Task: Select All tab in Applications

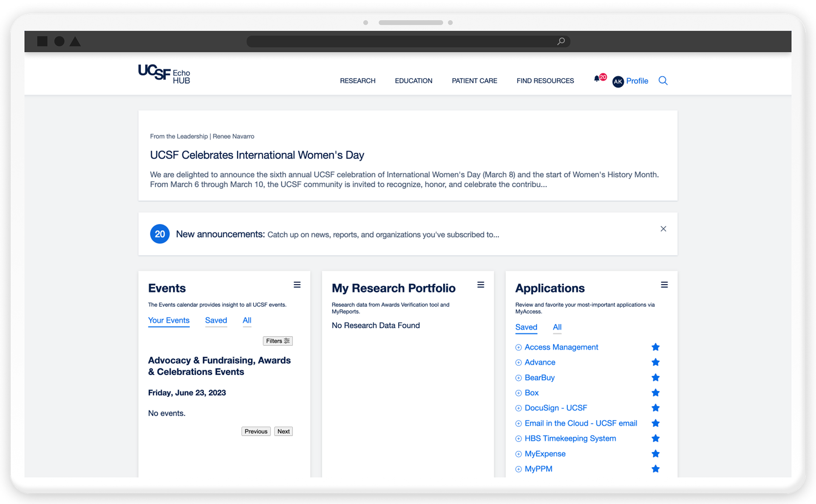Action: [x=557, y=327]
